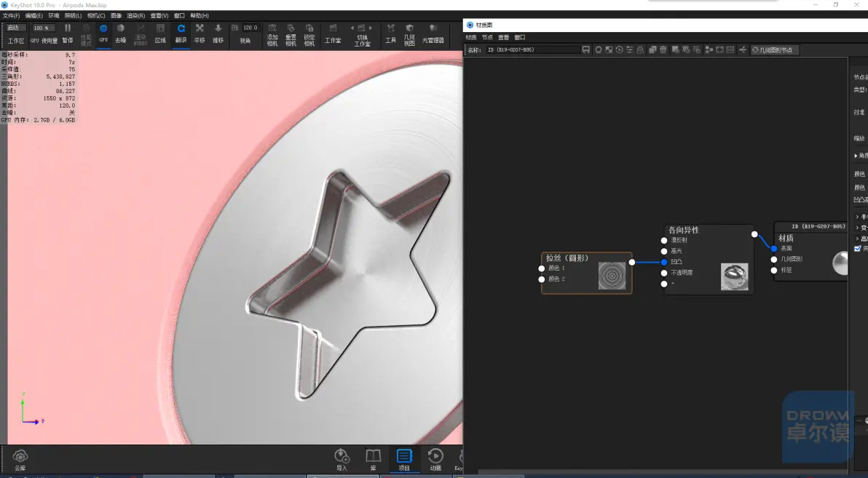Switch to the 项目 project tab

404,460
